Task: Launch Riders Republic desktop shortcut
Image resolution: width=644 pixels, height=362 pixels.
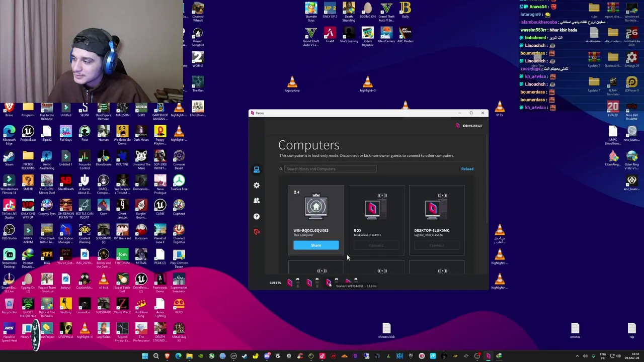Action: (367, 36)
